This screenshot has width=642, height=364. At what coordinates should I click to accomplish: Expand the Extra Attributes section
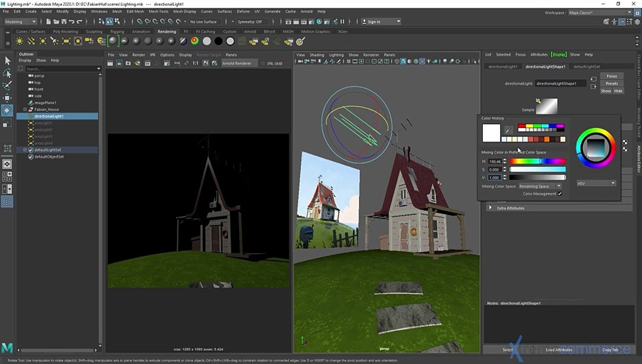[490, 208]
